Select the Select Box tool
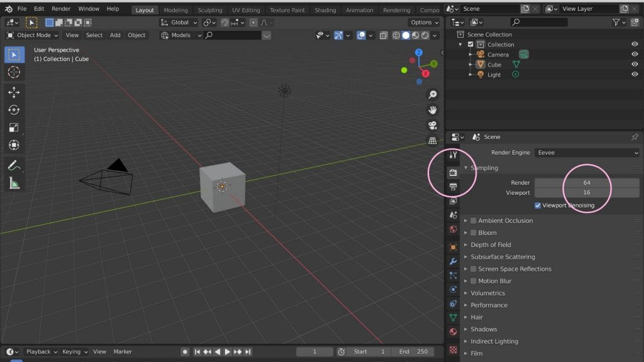This screenshot has width=644, height=362. coord(14,55)
